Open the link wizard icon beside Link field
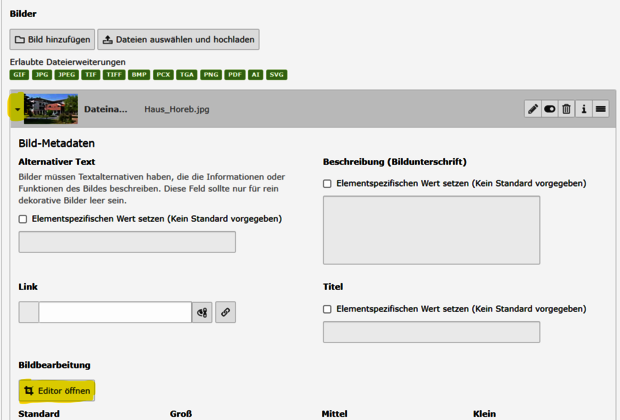The height and width of the screenshot is (420, 620). pos(203,312)
